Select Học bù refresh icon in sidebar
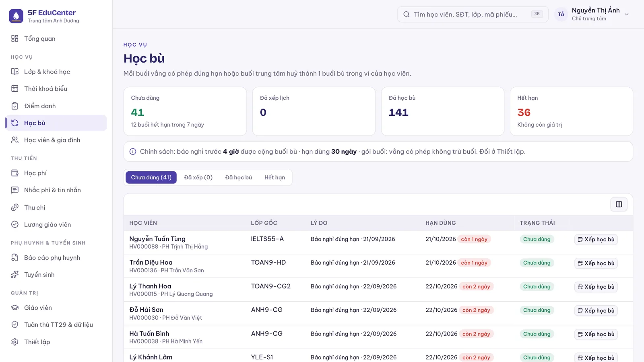The height and width of the screenshot is (362, 644). 15,123
